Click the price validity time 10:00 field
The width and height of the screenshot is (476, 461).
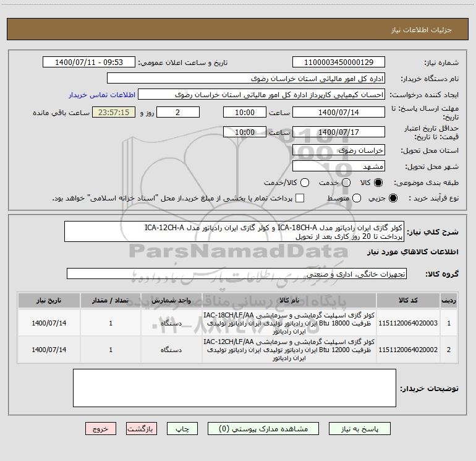pyautogui.click(x=245, y=132)
